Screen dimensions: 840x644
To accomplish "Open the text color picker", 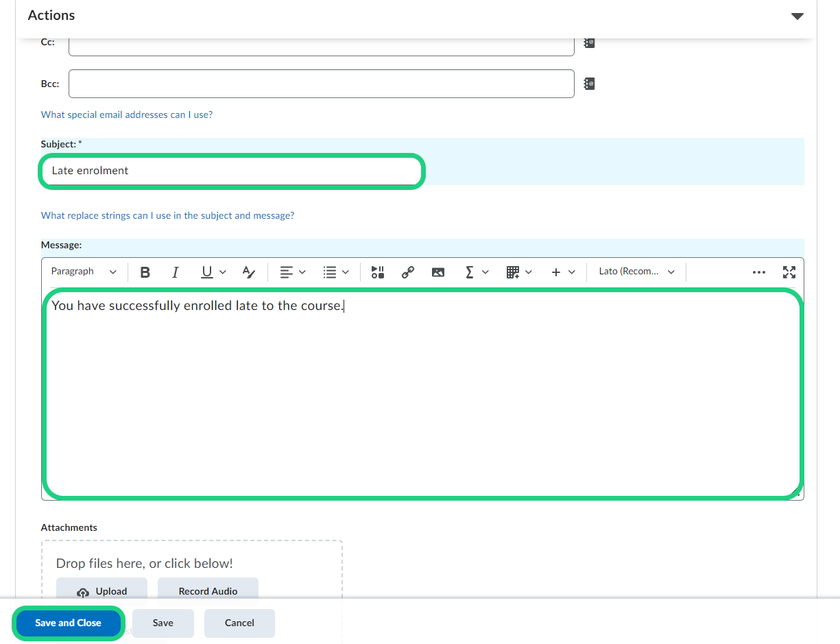I will (249, 272).
